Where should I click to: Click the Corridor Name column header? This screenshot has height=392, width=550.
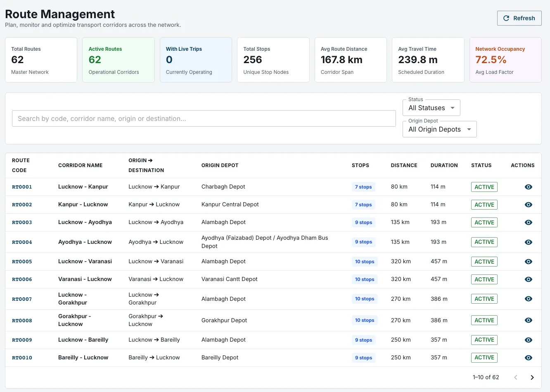80,165
